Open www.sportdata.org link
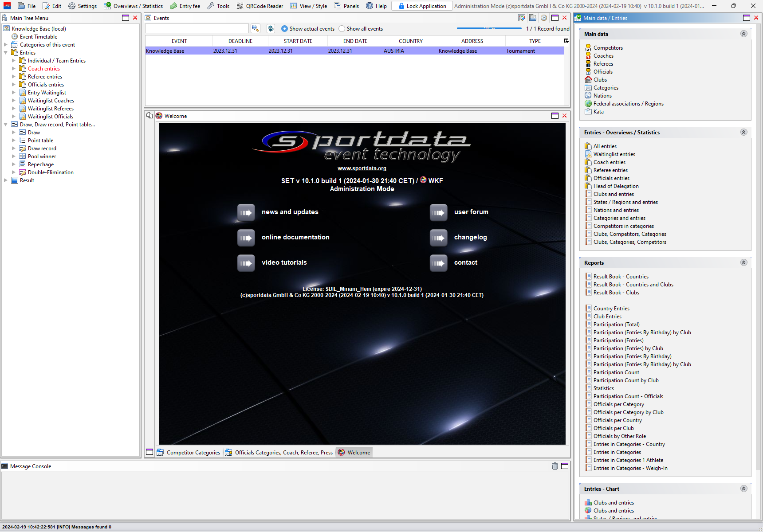This screenshot has width=763, height=532. click(x=362, y=168)
